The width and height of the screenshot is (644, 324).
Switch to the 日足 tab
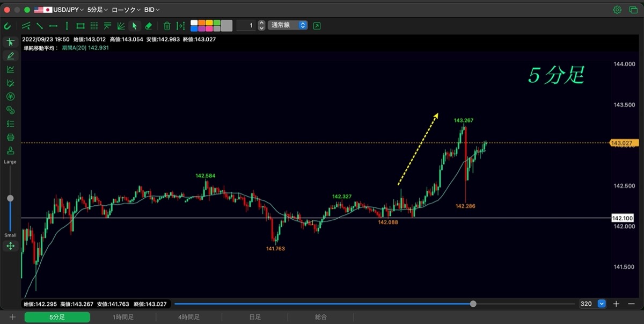point(255,317)
